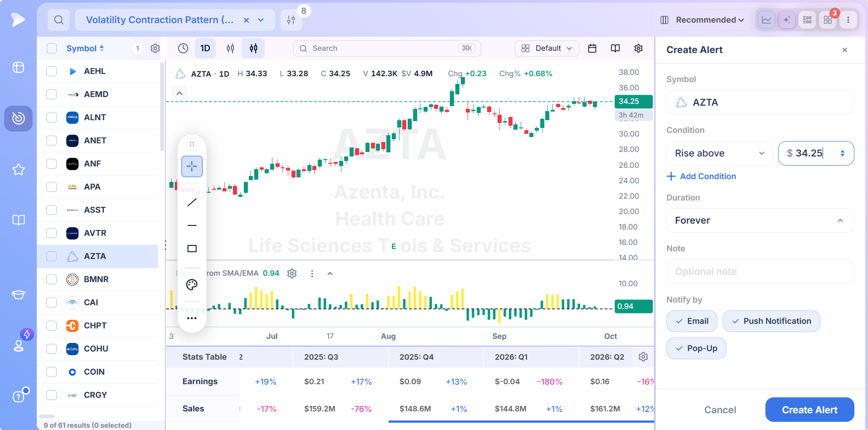
Task: Open the Stats Table settings gear
Action: pos(643,357)
